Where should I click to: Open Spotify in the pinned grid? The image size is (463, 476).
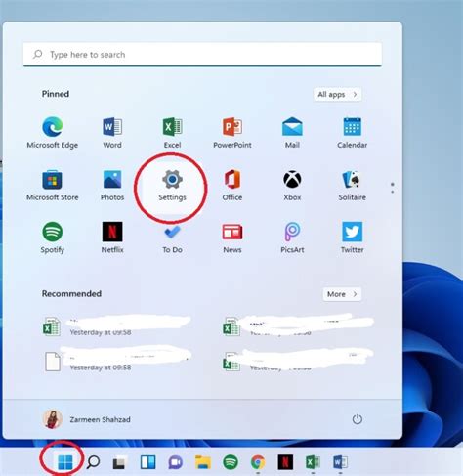pos(52,238)
